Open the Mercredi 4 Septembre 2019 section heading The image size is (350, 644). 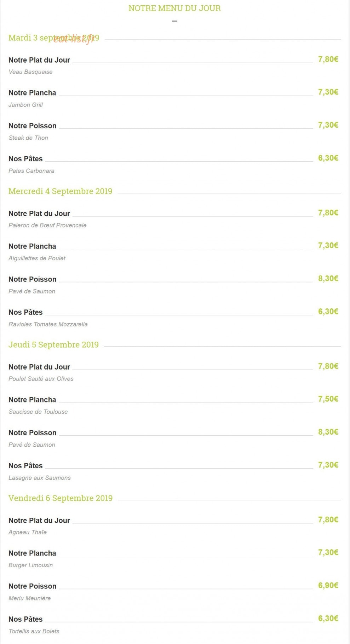(x=60, y=191)
